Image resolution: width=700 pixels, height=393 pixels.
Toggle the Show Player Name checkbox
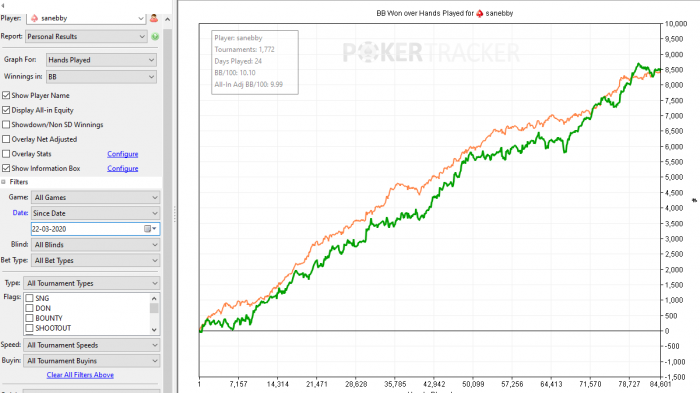tap(6, 95)
